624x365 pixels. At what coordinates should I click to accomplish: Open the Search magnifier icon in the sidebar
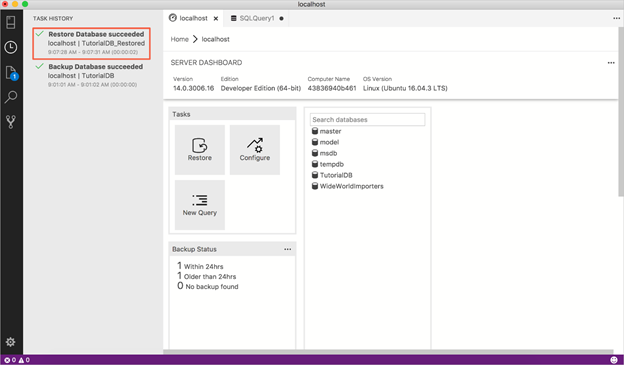click(11, 97)
